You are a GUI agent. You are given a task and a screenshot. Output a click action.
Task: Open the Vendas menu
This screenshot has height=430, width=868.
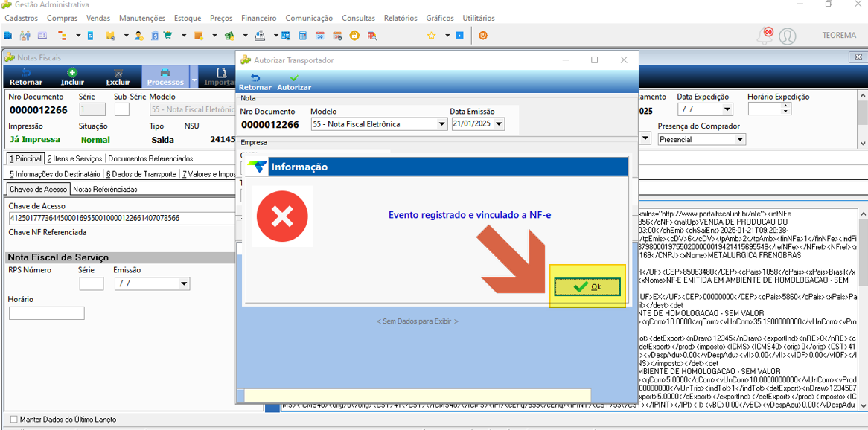pyautogui.click(x=98, y=19)
